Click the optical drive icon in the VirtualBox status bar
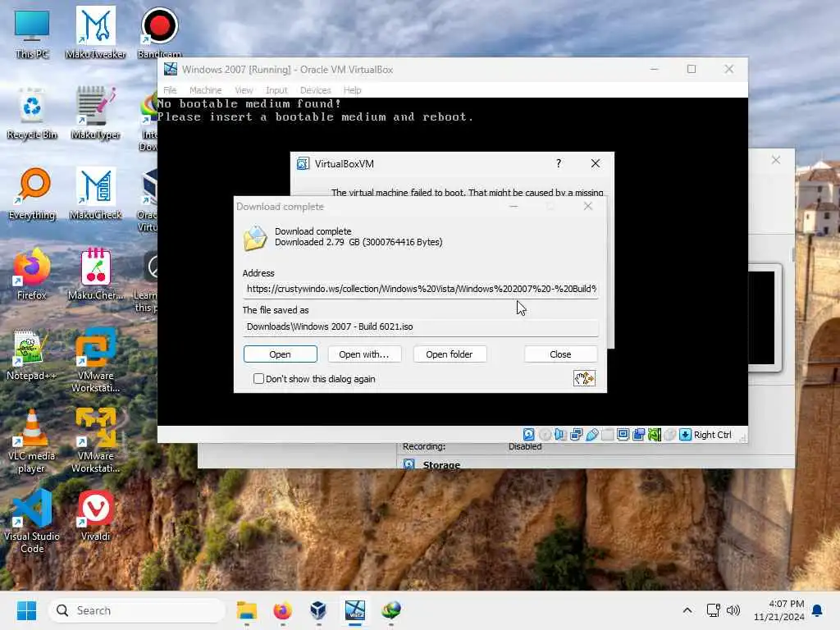The width and height of the screenshot is (840, 630). tap(545, 435)
